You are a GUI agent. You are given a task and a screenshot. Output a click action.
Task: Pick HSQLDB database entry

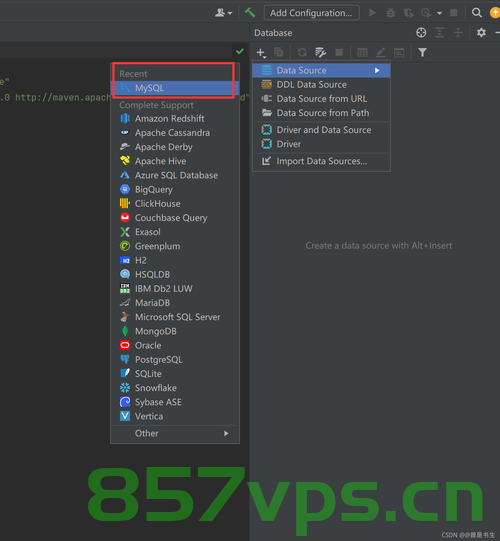(x=175, y=274)
